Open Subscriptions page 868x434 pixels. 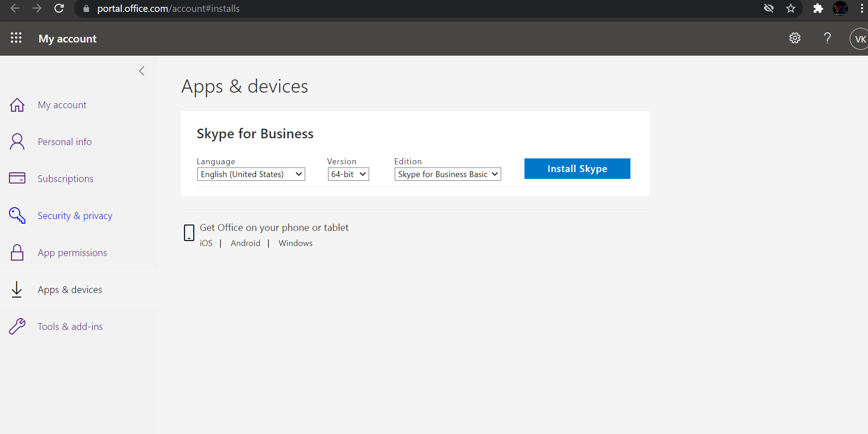point(66,179)
